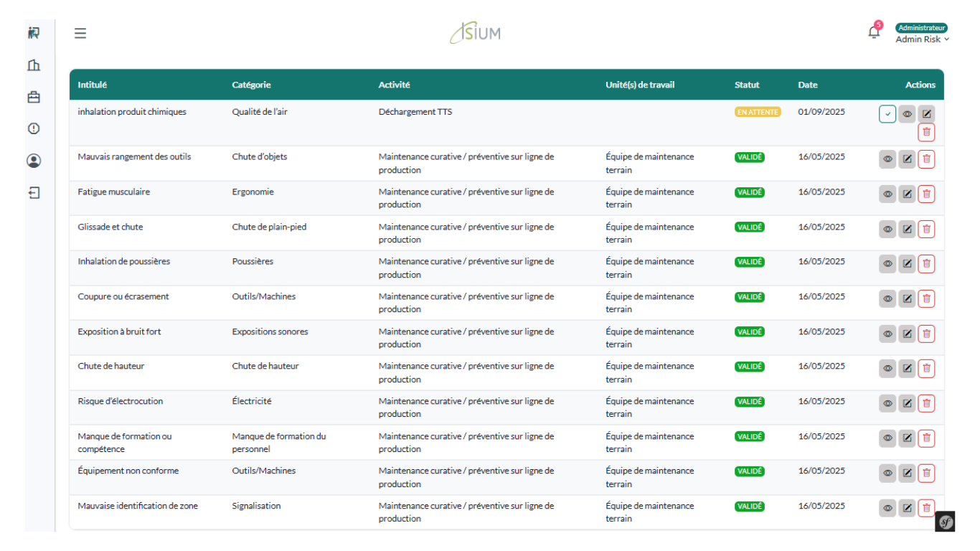The width and height of the screenshot is (980, 551).
Task: Click the logout icon in sidebar
Action: click(x=34, y=192)
